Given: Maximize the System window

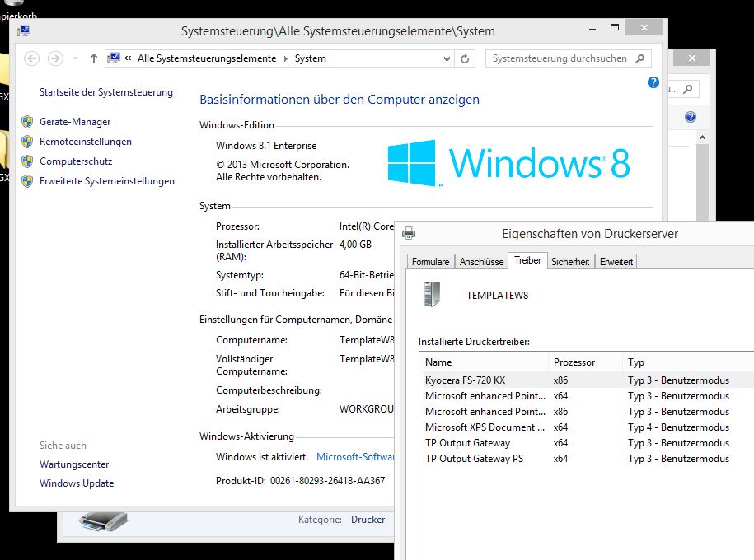Looking at the screenshot, I should pos(615,27).
